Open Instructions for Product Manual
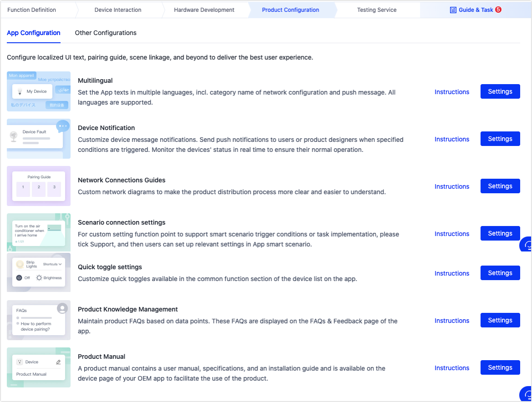This screenshot has height=402, width=532. (451, 368)
